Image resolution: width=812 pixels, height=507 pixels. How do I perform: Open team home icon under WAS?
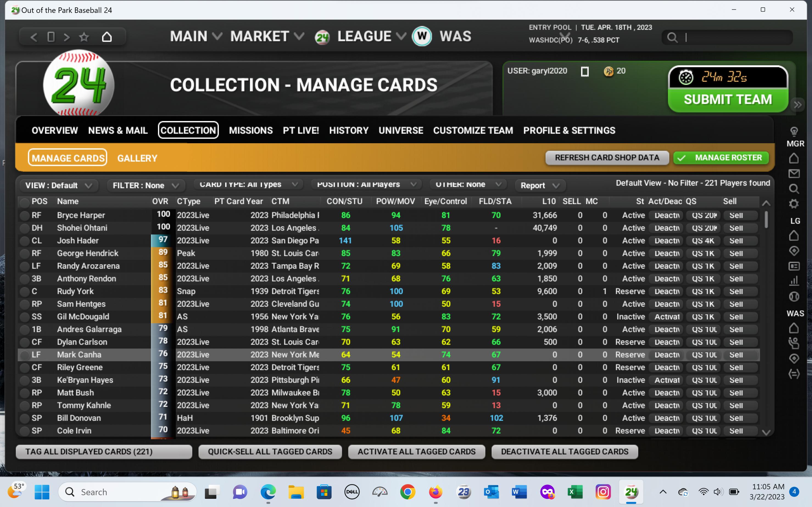pos(794,328)
